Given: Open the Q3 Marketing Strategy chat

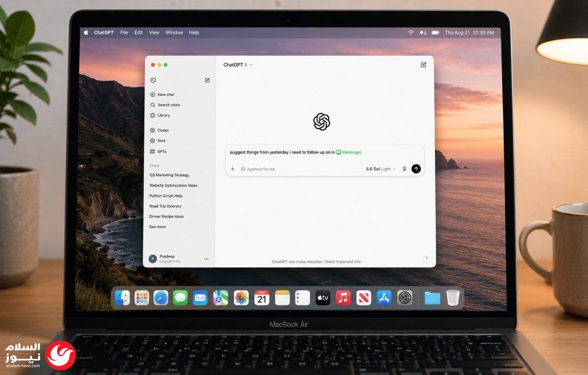Looking at the screenshot, I should tap(170, 175).
